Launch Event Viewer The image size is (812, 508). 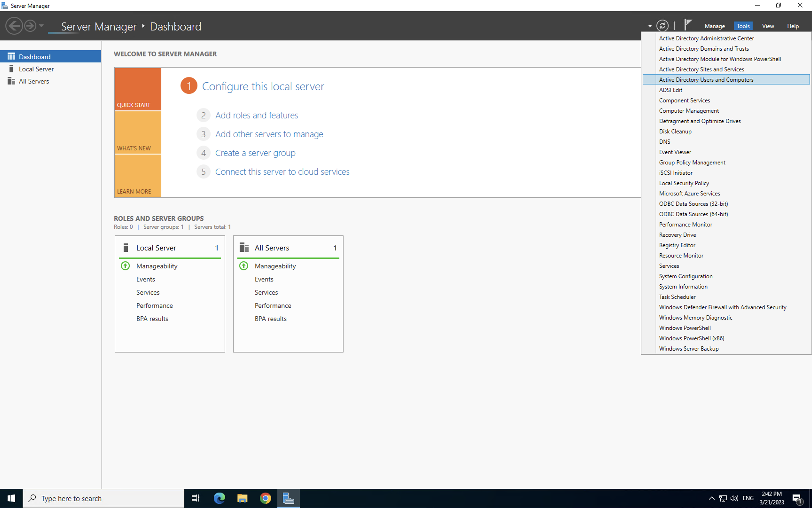(726, 152)
